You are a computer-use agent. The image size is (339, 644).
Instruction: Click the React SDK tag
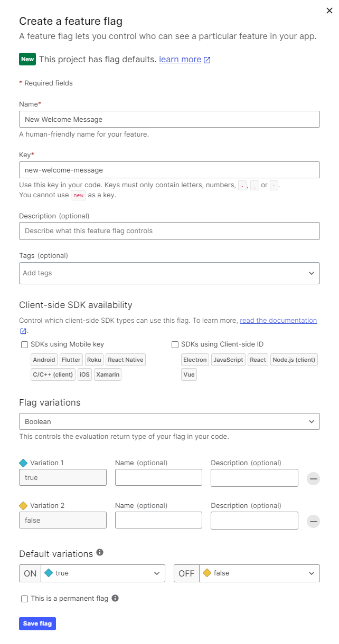pyautogui.click(x=258, y=360)
